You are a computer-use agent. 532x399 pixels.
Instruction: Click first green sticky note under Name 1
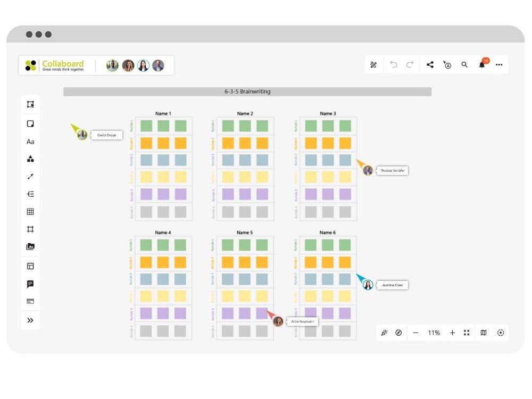146,126
